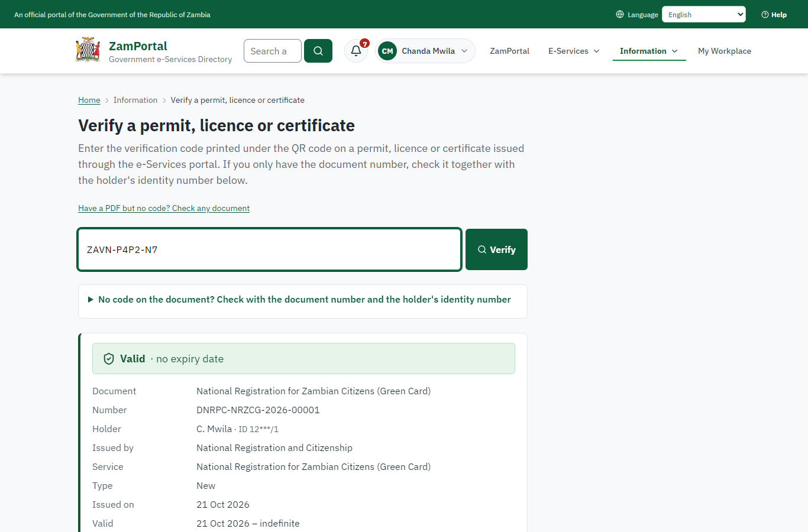This screenshot has height=532, width=808.
Task: Open the English language dropdown
Action: [x=704, y=14]
